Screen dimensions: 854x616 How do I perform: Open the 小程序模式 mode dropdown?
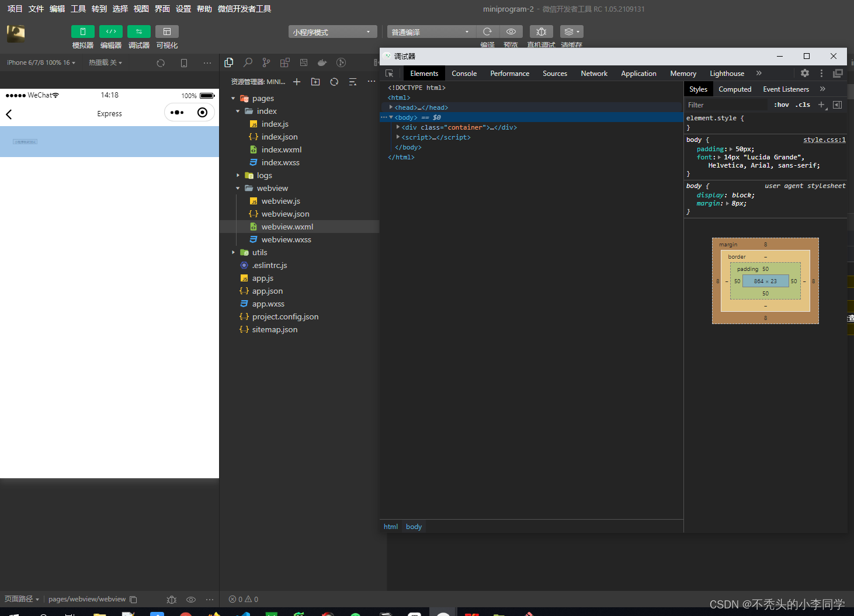[332, 32]
